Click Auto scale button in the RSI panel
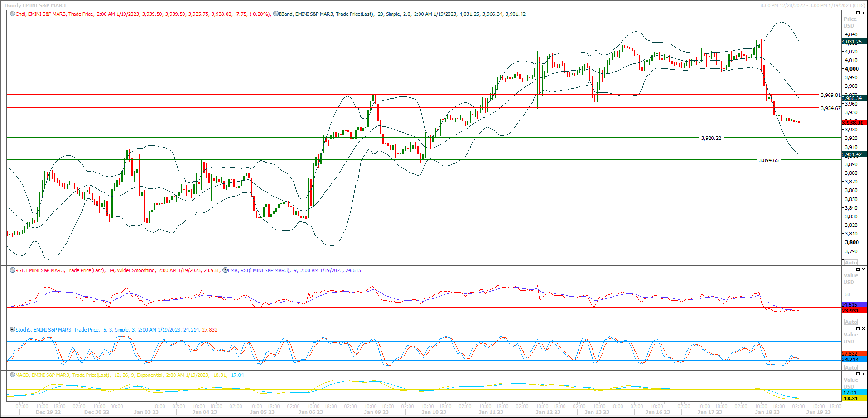The image size is (868, 418). click(851, 322)
